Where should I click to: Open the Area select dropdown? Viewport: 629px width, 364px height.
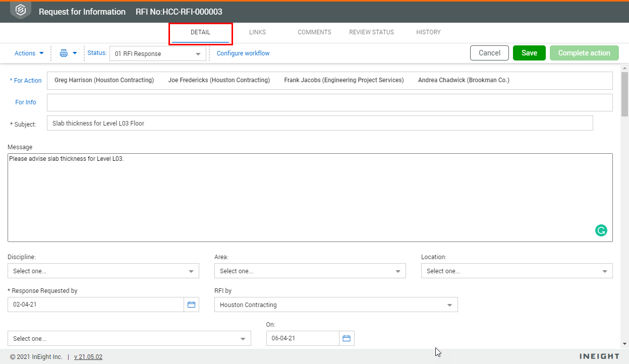tap(310, 271)
